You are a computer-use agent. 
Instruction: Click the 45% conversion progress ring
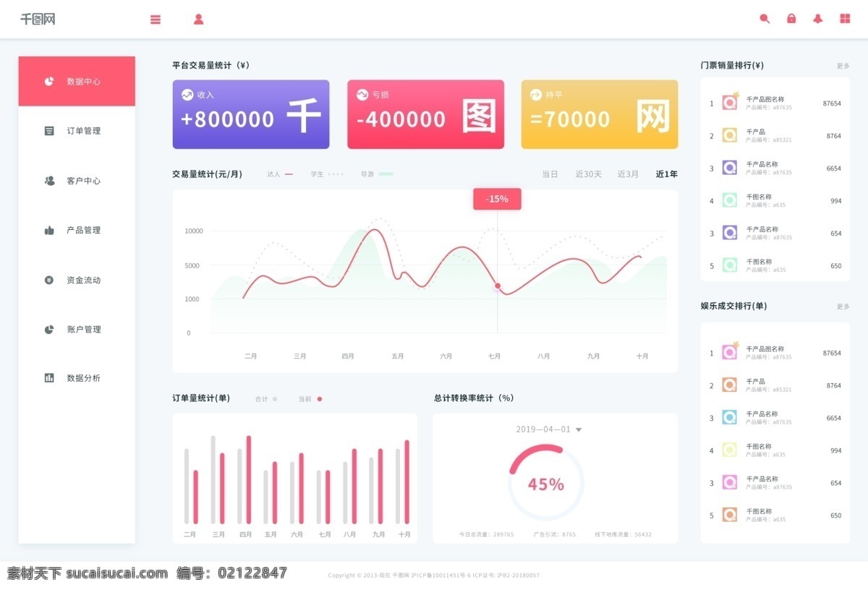[546, 483]
